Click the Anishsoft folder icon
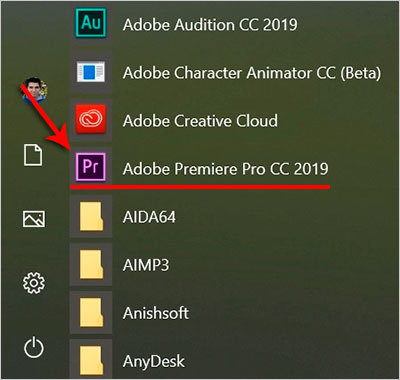 pyautogui.click(x=91, y=312)
